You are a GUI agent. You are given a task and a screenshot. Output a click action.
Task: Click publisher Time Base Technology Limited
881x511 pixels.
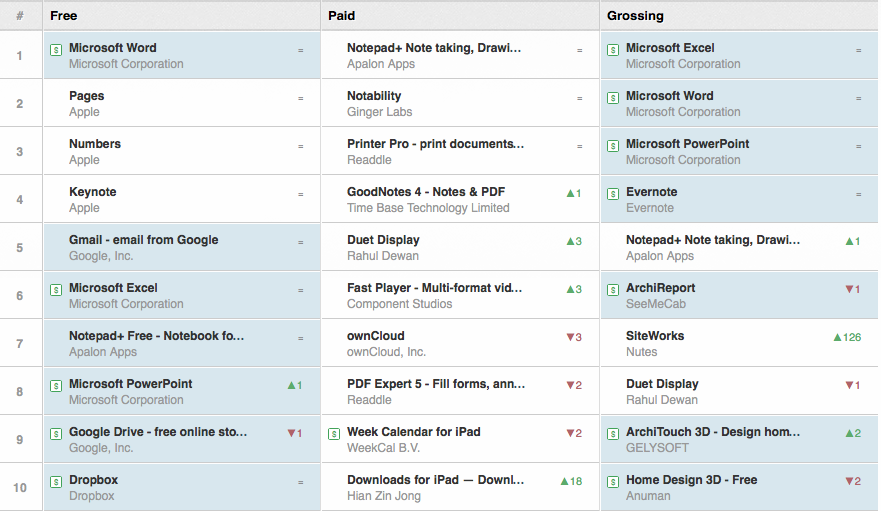tap(428, 208)
